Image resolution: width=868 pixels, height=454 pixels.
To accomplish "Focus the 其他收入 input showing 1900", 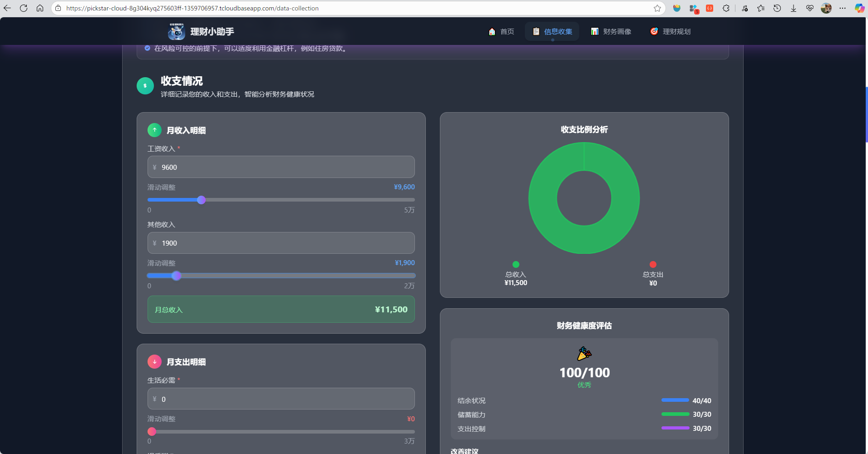I will click(x=281, y=243).
